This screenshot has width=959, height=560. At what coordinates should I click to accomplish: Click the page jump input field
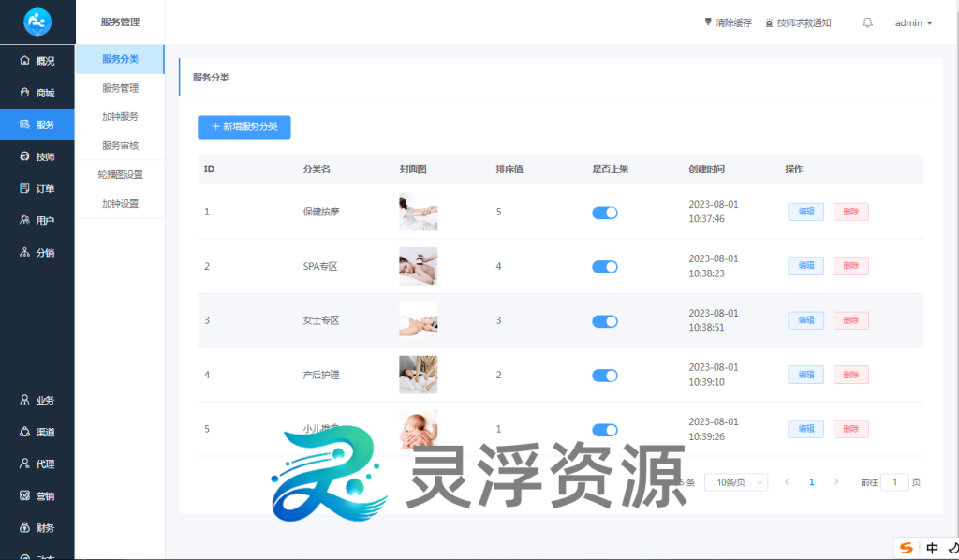[x=894, y=482]
